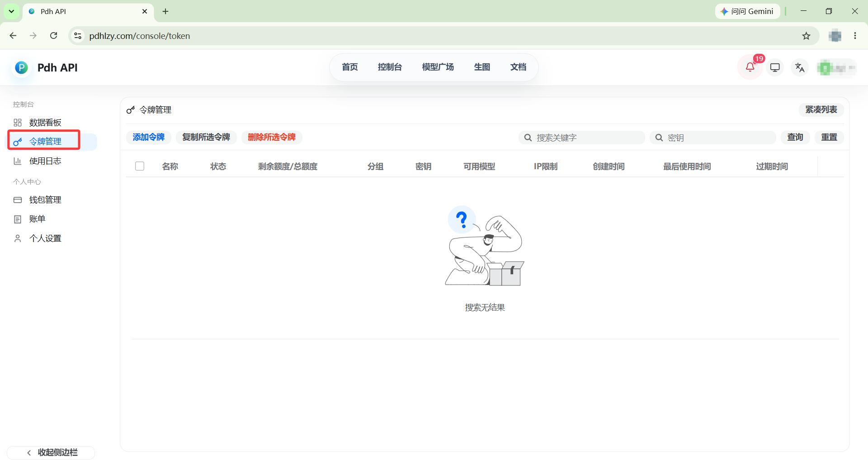Click the browser address bar URL
This screenshot has height=466, width=868.
point(140,36)
